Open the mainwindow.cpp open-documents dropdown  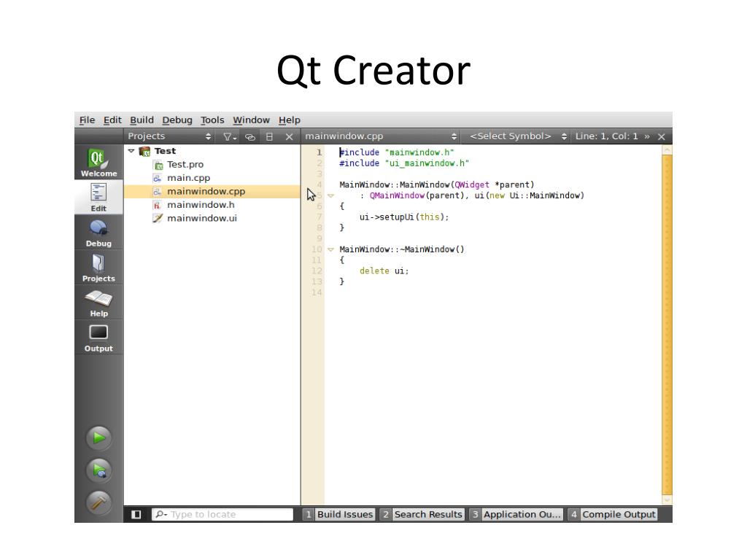click(381, 136)
